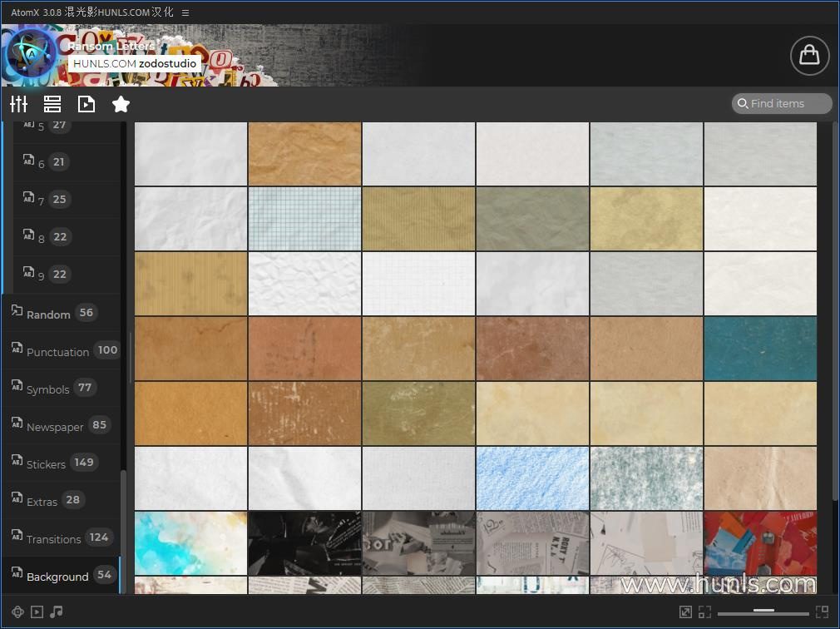The width and height of the screenshot is (840, 629).
Task: Open the AtomX panel hamburger menu
Action: click(x=185, y=12)
